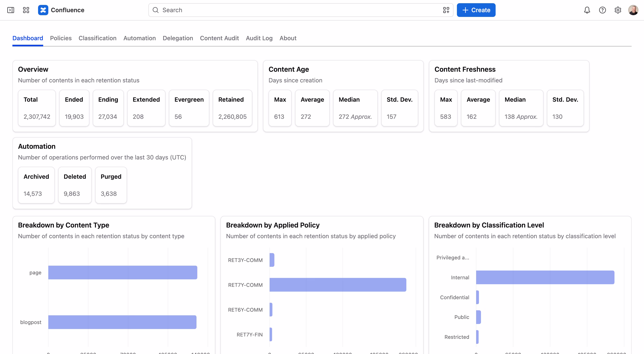Click the Purged 3,638 card
This screenshot has width=644, height=354.
111,185
